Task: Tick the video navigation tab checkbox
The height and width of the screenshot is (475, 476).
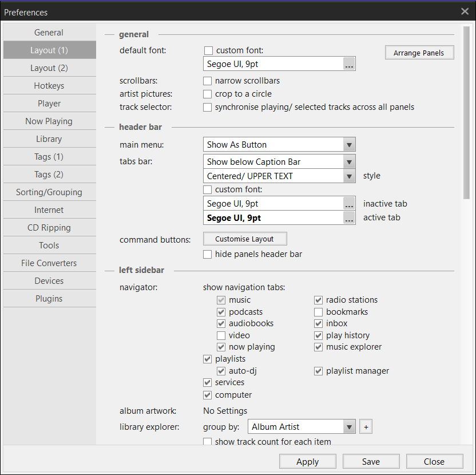Action: (221, 335)
